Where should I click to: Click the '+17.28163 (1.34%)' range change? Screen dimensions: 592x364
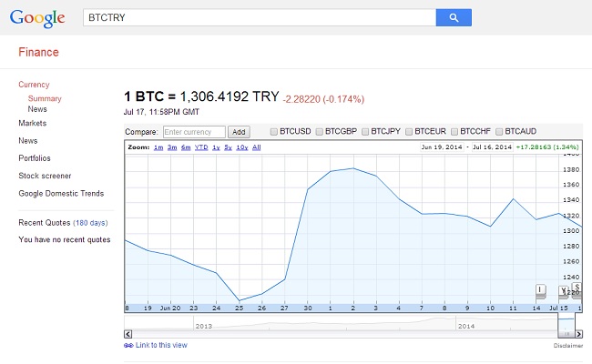(547, 147)
